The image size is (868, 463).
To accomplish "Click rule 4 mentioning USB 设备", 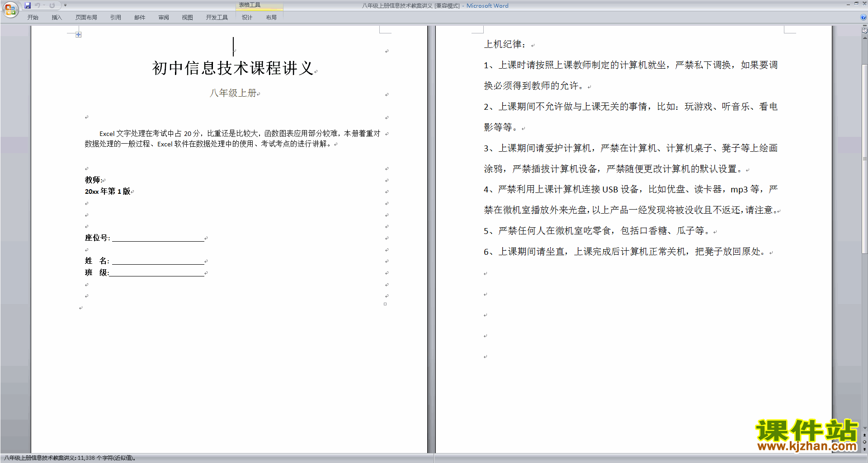I will tap(631, 199).
